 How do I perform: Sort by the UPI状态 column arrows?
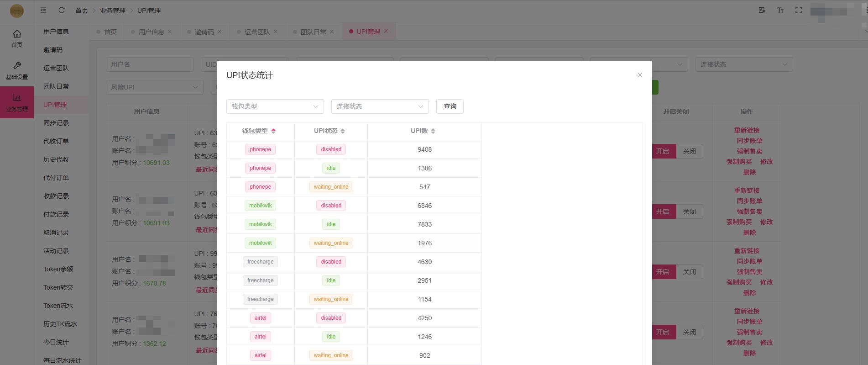coord(343,131)
